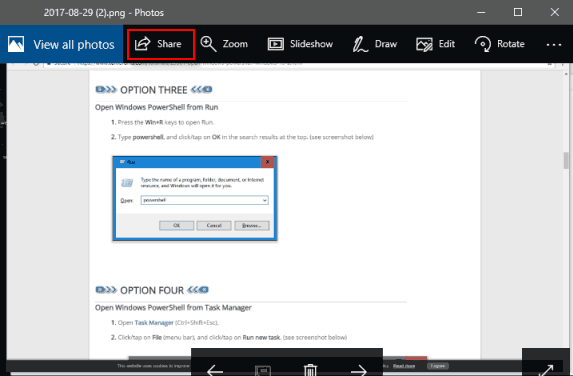Click "Open Windows PowerShell from Task Manager" text
This screenshot has width=573, height=376.
[173, 308]
